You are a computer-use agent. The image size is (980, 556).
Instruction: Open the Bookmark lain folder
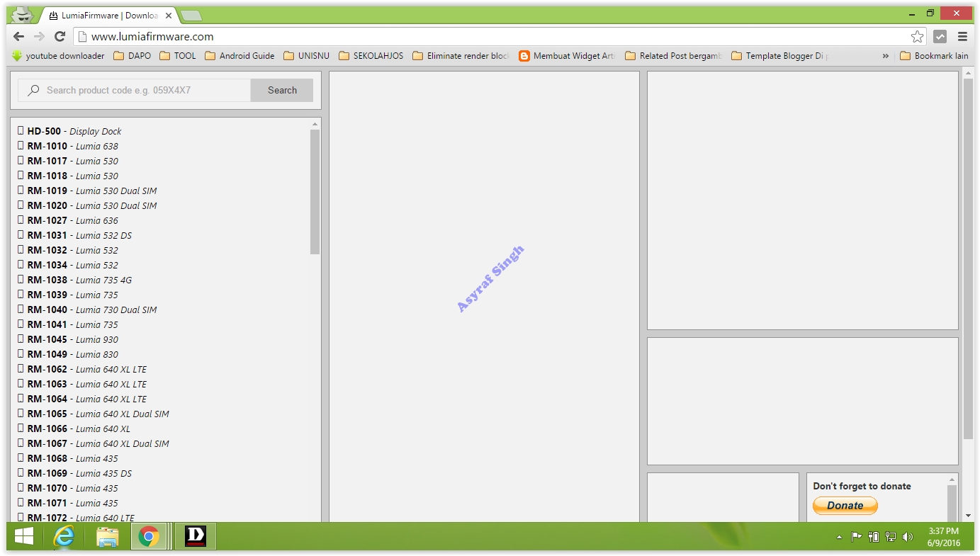[x=934, y=56]
